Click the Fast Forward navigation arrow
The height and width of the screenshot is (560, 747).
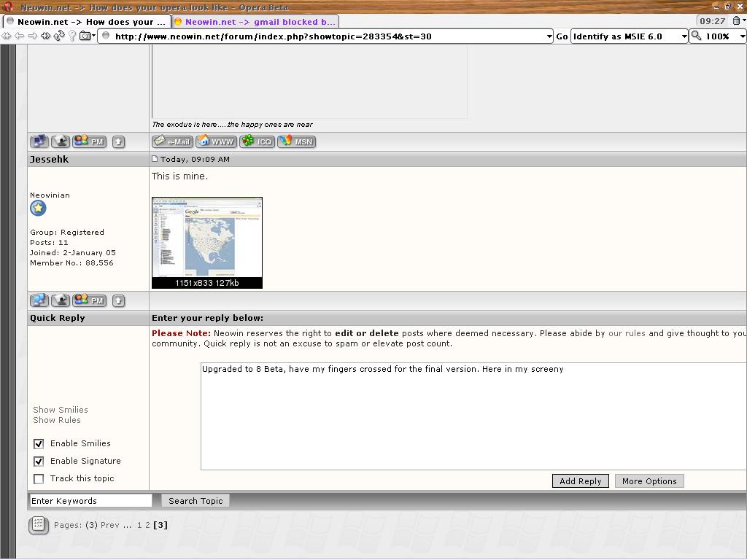point(46,36)
